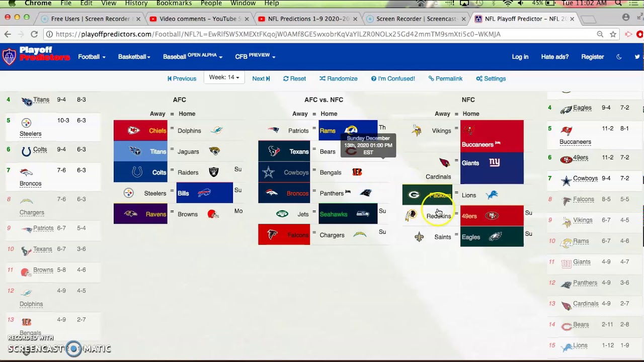The height and width of the screenshot is (362, 644).
Task: Click the Reset button
Action: pyautogui.click(x=294, y=78)
